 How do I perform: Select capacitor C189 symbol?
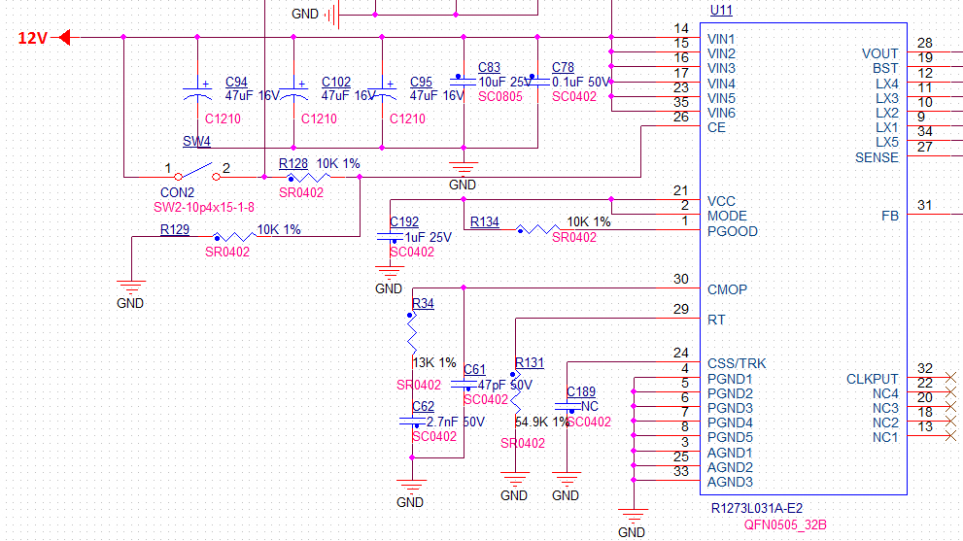pyautogui.click(x=567, y=407)
